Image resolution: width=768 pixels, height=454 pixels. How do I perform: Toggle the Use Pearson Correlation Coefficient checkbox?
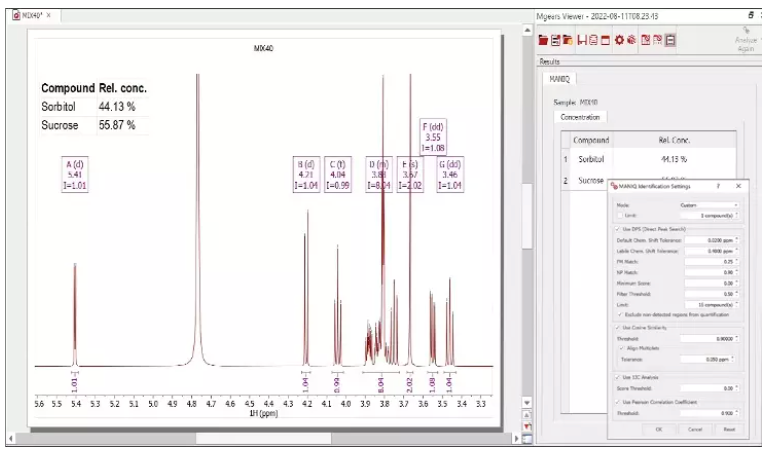(618, 401)
